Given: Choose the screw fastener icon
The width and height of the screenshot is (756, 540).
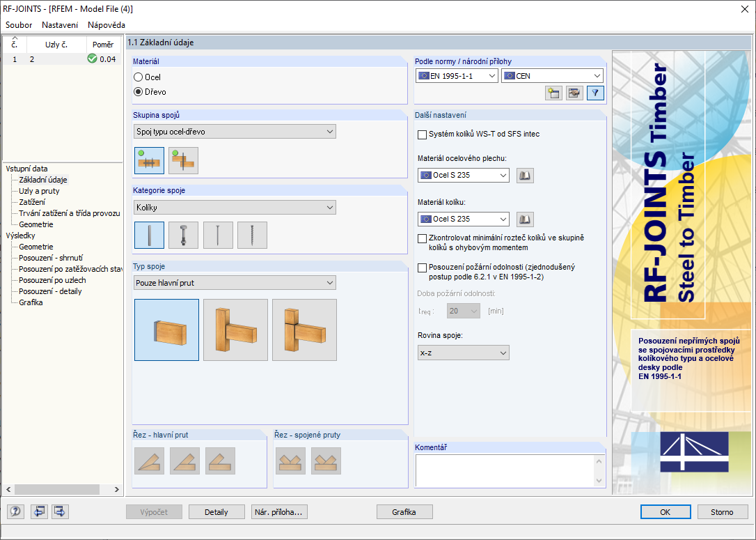Looking at the screenshot, I should click(252, 235).
